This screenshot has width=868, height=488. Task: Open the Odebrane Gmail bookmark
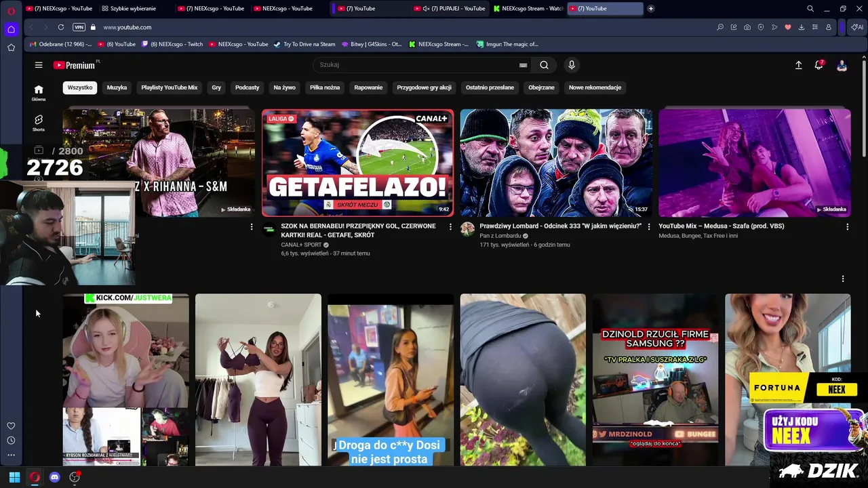click(60, 44)
